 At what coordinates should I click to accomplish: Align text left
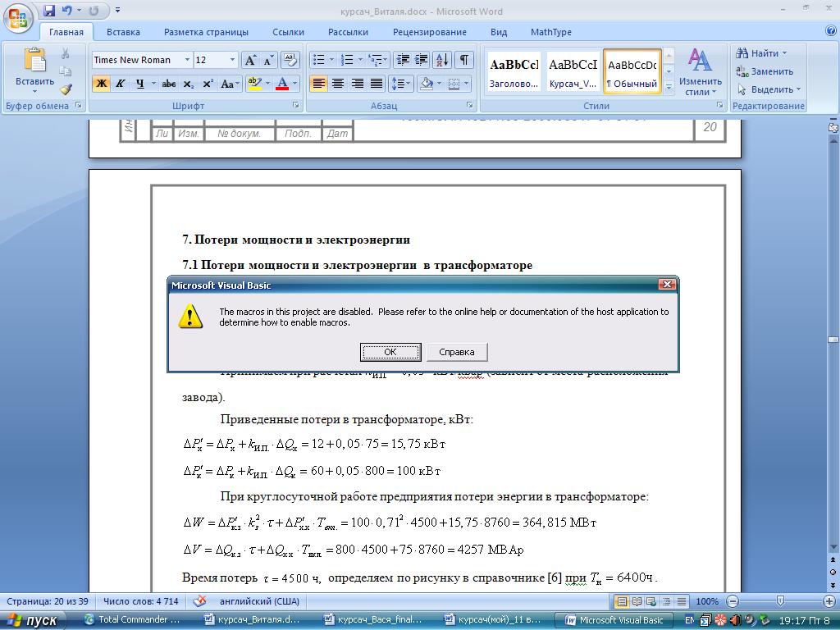[319, 84]
